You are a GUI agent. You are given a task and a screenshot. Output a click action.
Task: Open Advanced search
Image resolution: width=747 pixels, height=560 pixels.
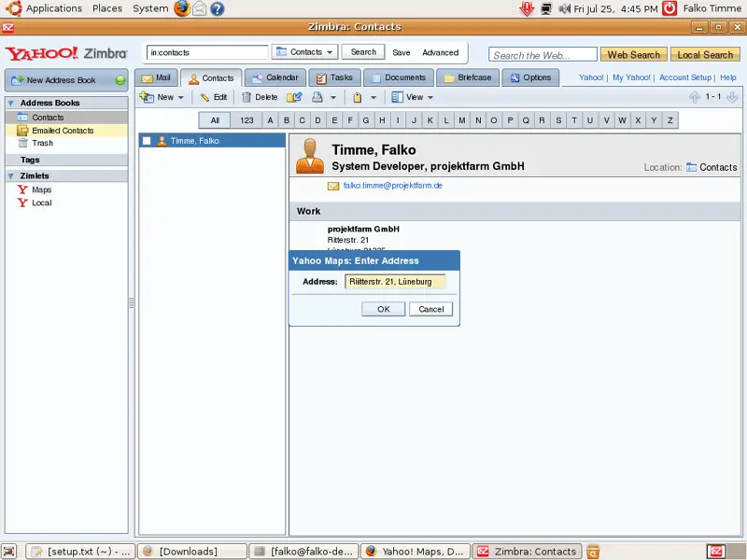coord(440,52)
